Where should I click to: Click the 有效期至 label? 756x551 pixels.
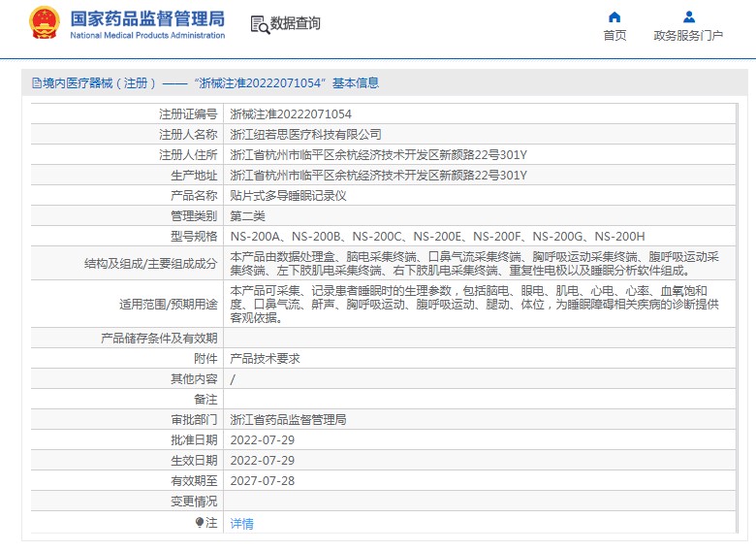click(x=194, y=480)
